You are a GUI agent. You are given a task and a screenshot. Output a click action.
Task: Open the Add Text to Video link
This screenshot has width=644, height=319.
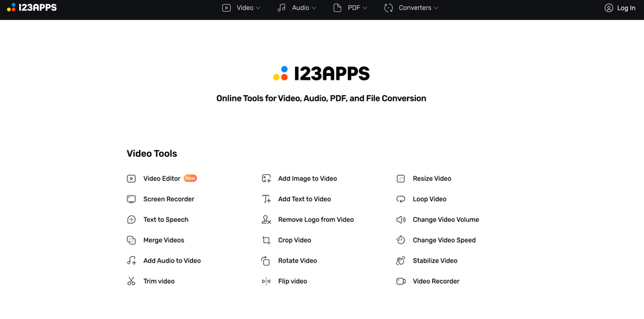pos(305,199)
